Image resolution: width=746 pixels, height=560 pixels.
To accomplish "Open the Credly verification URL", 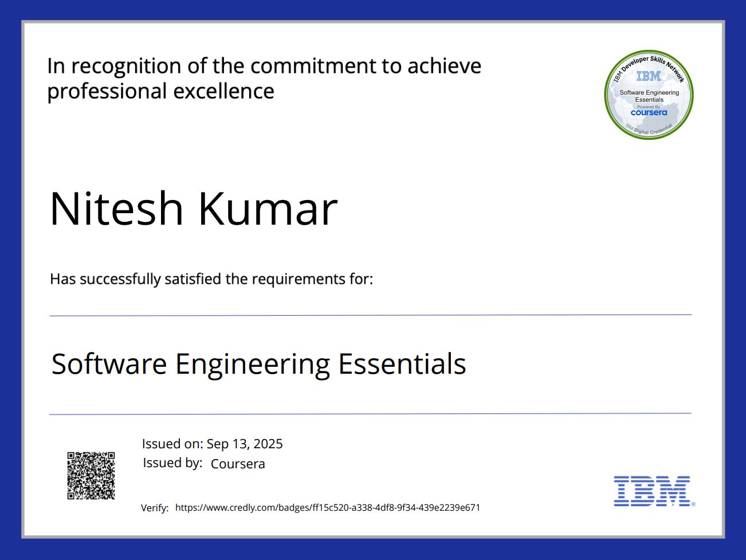I will (327, 507).
